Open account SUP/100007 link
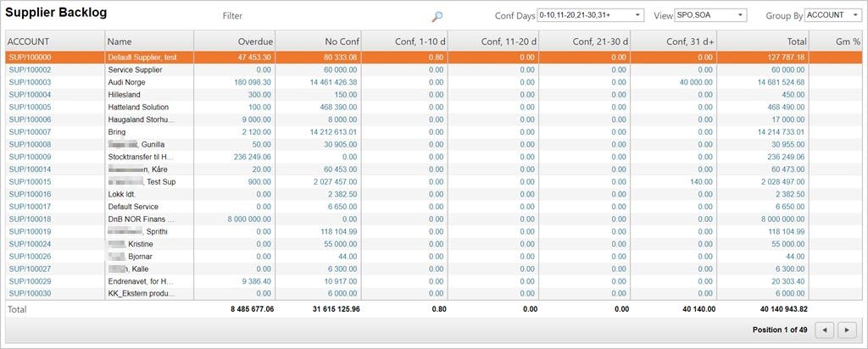This screenshot has height=349, width=868. pos(30,132)
